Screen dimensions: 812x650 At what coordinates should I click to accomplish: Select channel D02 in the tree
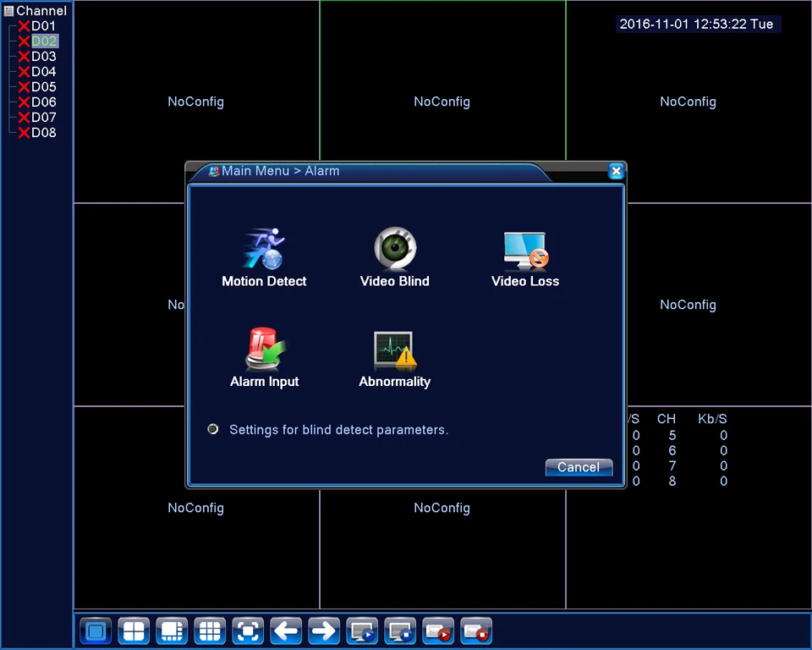click(44, 41)
